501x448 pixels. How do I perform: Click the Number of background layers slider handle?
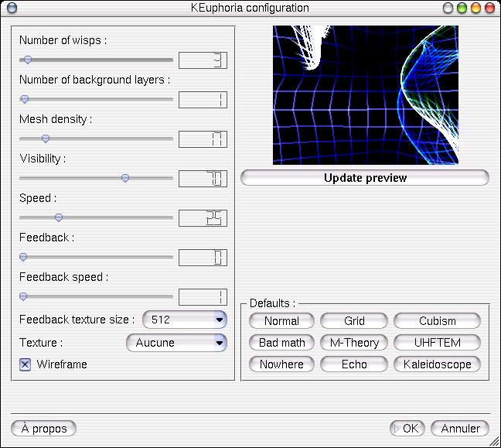(x=25, y=100)
